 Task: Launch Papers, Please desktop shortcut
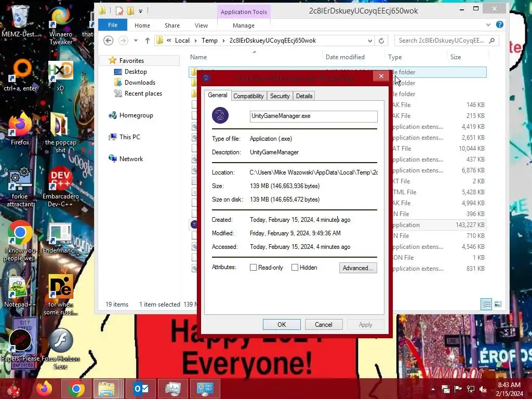(x=20, y=345)
